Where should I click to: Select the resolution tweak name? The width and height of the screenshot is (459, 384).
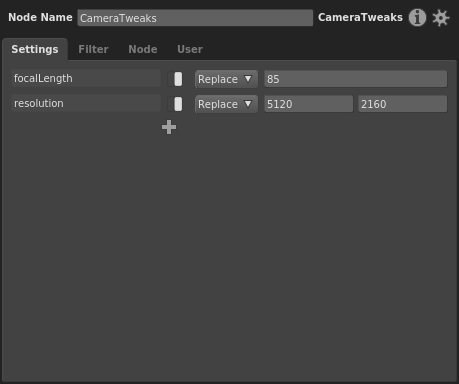pyautogui.click(x=86, y=103)
